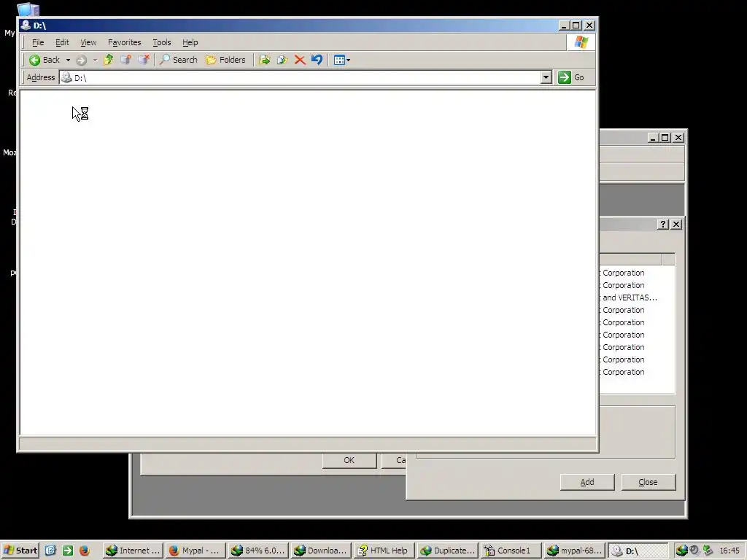Click the second system tray icon
The width and height of the screenshot is (747, 560).
694,551
